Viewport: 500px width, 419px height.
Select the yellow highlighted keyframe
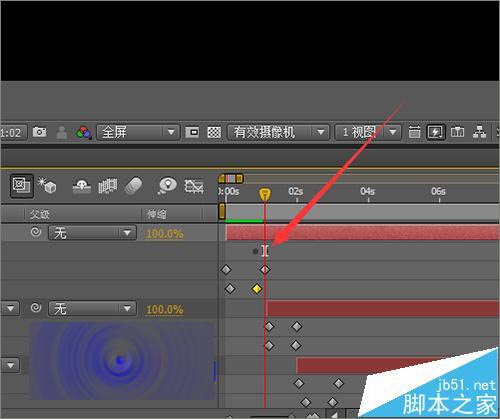(256, 289)
